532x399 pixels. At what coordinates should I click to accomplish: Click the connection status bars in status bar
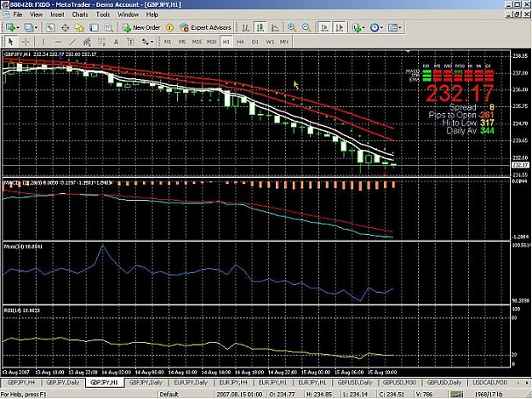pos(456,394)
